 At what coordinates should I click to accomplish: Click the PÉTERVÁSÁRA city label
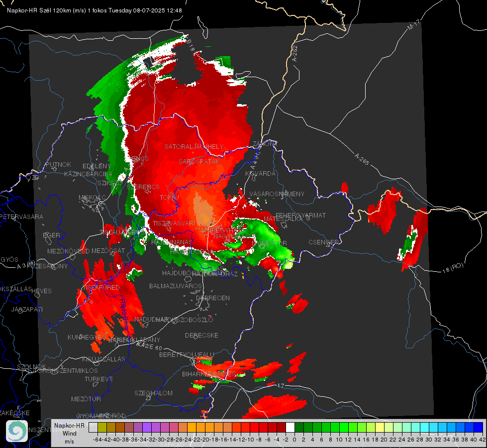(x=22, y=217)
